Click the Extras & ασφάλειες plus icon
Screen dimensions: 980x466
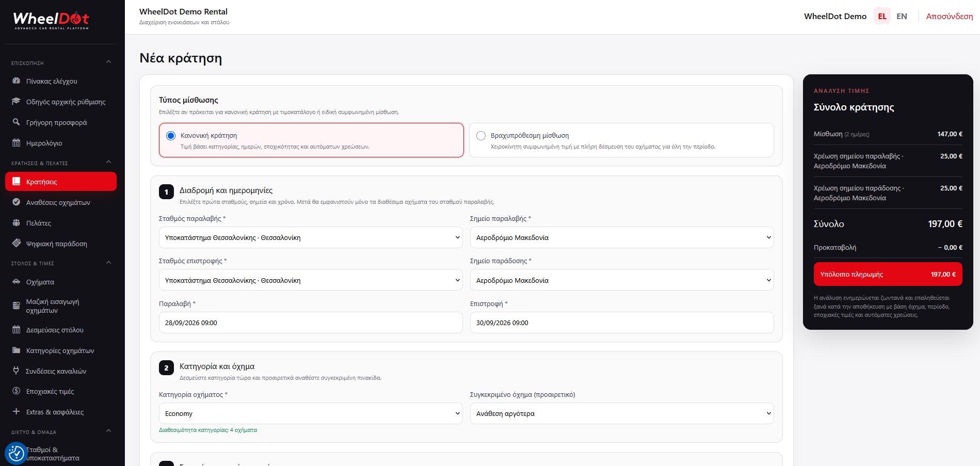pos(16,412)
